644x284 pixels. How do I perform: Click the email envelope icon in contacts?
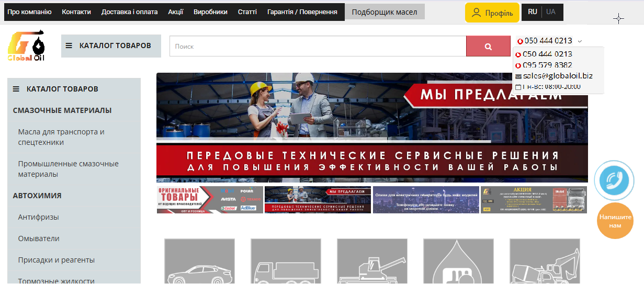click(x=518, y=76)
